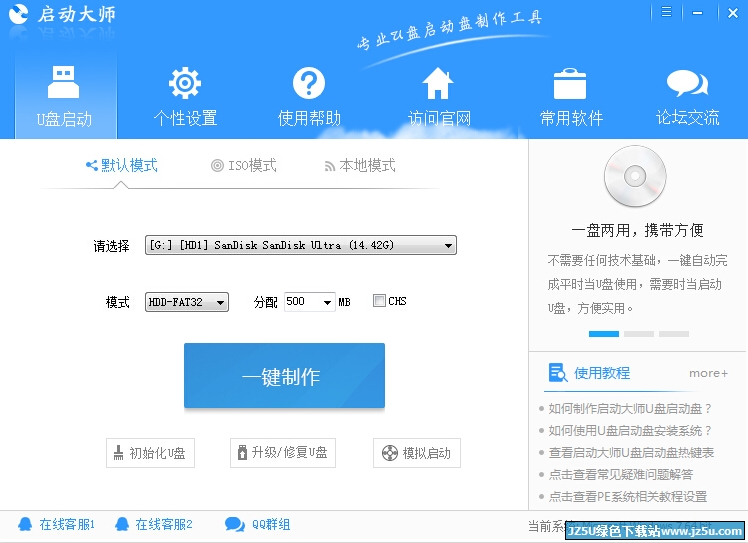
Task: Open 常用软件 briefcase icon
Action: (570, 84)
